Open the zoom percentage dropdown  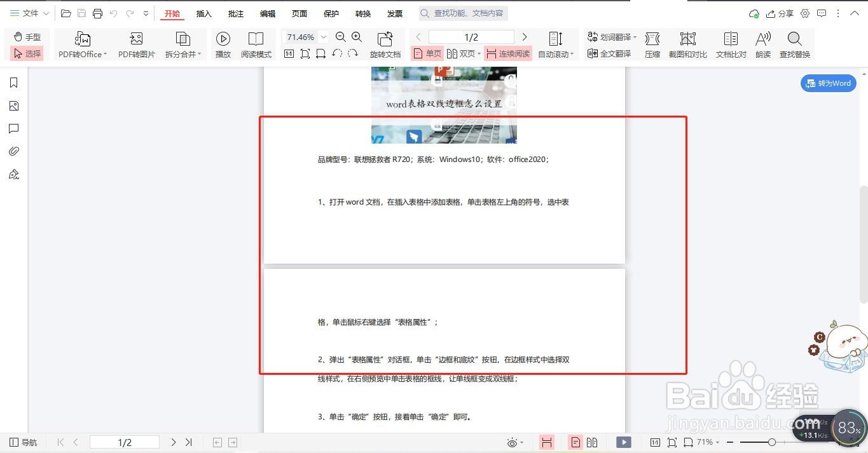(x=323, y=37)
